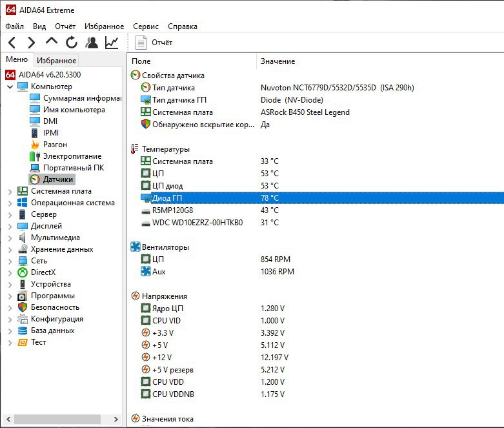The width and height of the screenshot is (504, 428).
Task: Click the Суммарная информация monitor icon
Action: (35, 97)
